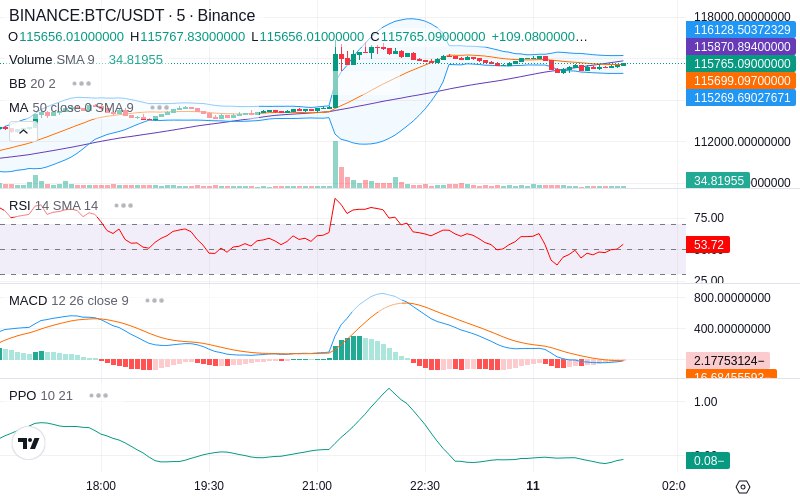Click the open price value O115656.01
The height and width of the screenshot is (500, 800).
pyautogui.click(x=66, y=37)
